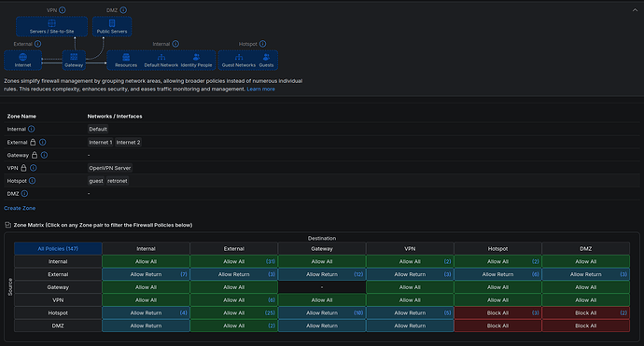Select the Internet globe icon in diagram
The height and width of the screenshot is (346, 644).
tap(22, 57)
